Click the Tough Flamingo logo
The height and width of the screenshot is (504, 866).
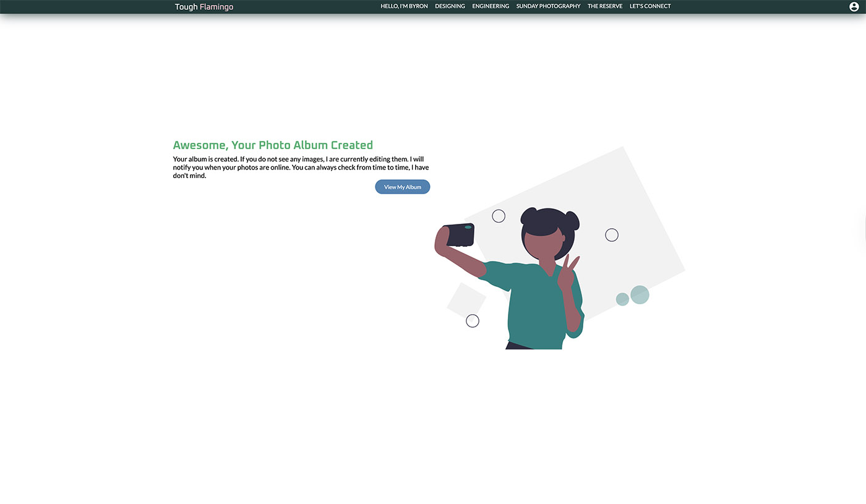click(x=204, y=7)
